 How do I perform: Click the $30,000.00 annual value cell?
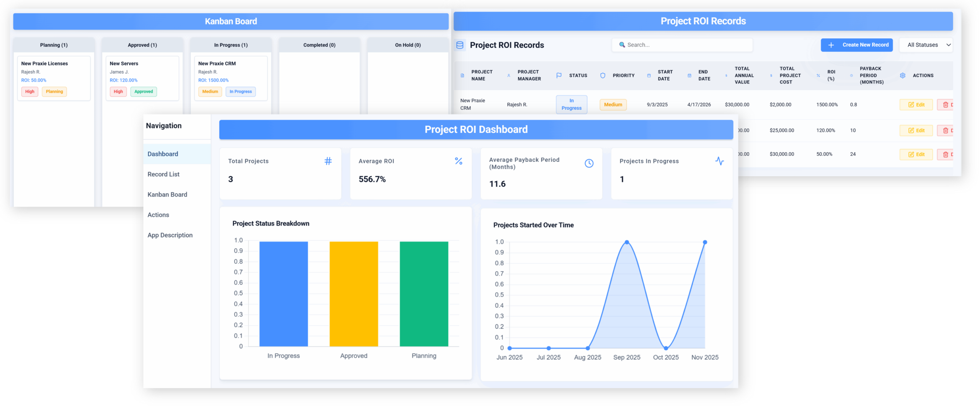click(x=737, y=105)
